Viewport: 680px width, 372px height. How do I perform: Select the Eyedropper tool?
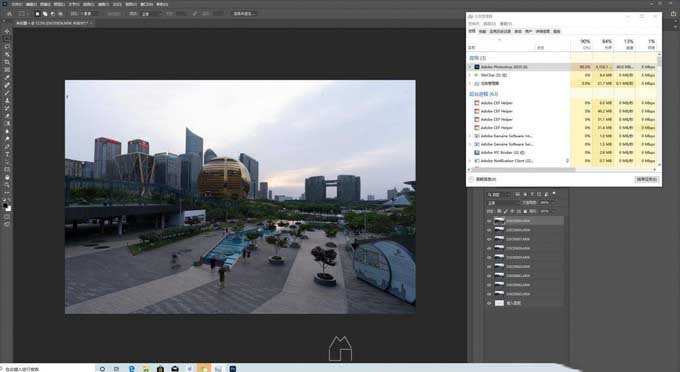[x=7, y=77]
